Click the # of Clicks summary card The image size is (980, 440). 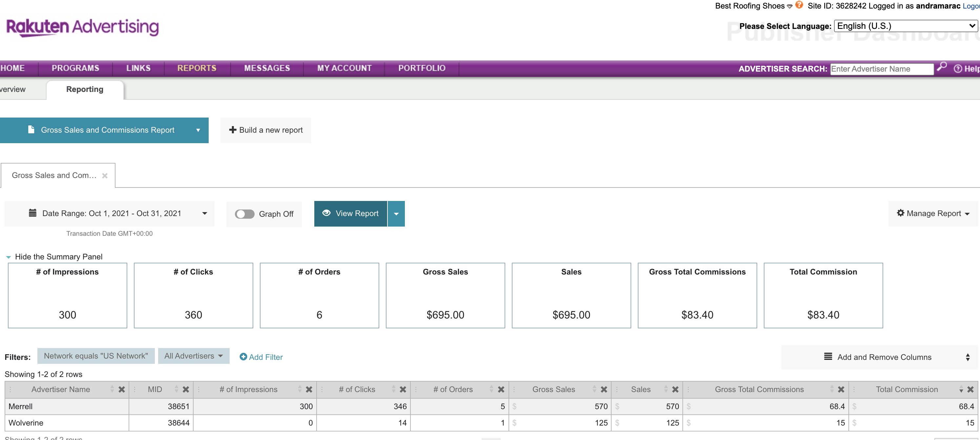pyautogui.click(x=193, y=296)
